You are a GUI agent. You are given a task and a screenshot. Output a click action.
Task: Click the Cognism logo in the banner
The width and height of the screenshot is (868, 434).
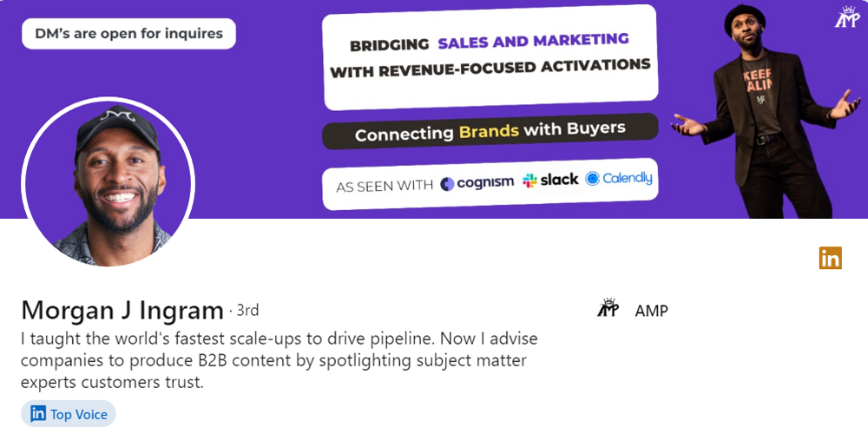[x=477, y=182]
